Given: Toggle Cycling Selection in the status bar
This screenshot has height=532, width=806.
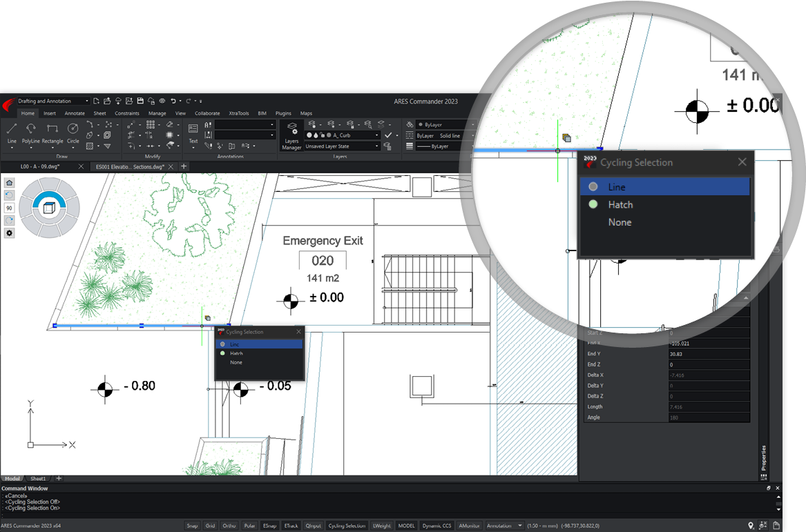Looking at the screenshot, I should coord(347,526).
